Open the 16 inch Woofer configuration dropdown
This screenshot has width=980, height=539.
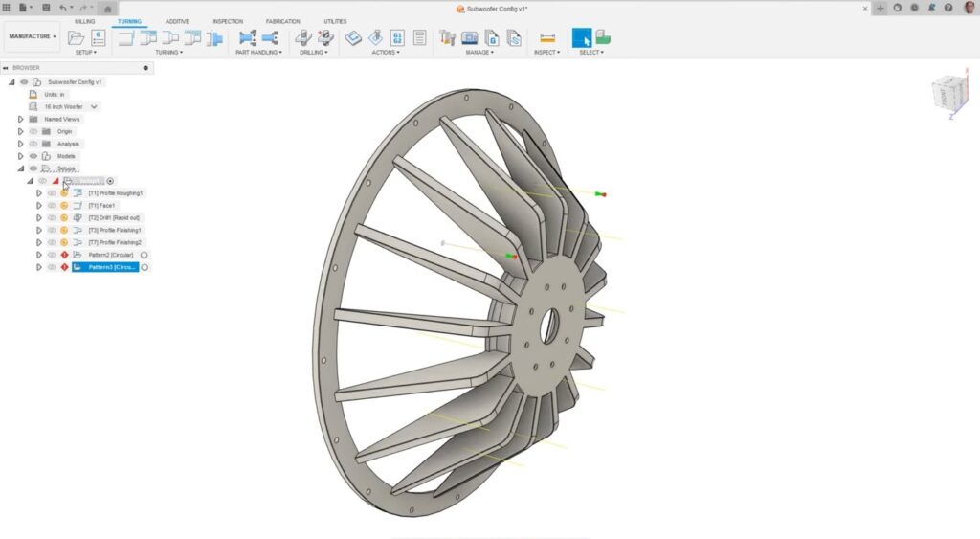(x=94, y=107)
